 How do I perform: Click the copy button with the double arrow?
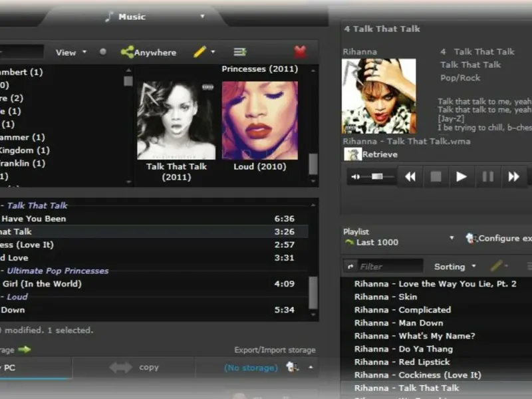click(x=134, y=368)
